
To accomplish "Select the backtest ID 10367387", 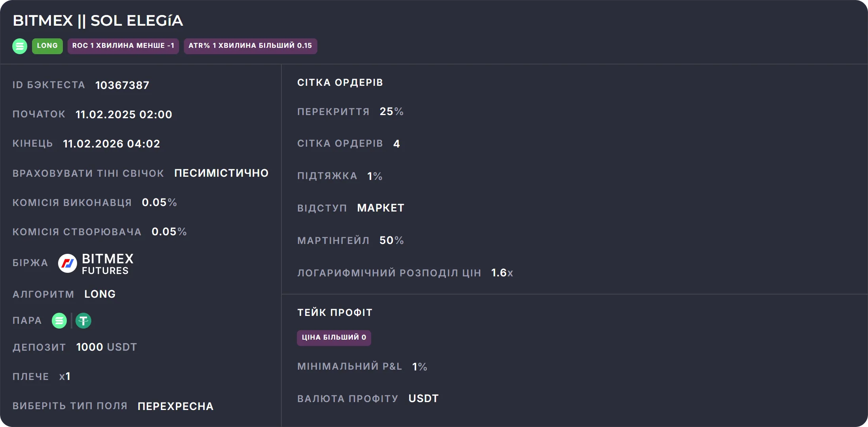I will (122, 85).
